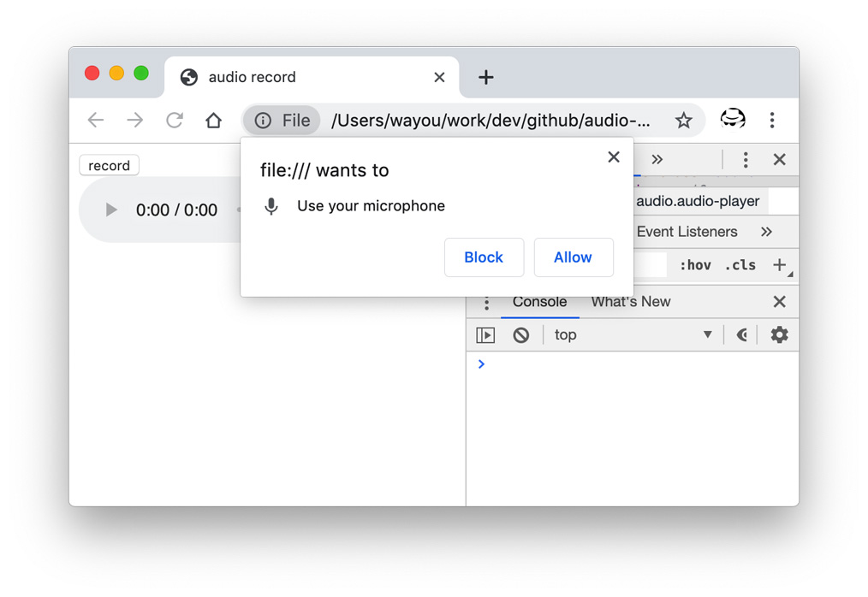The image size is (868, 597).
Task: Click the record button on the page
Action: tap(109, 165)
